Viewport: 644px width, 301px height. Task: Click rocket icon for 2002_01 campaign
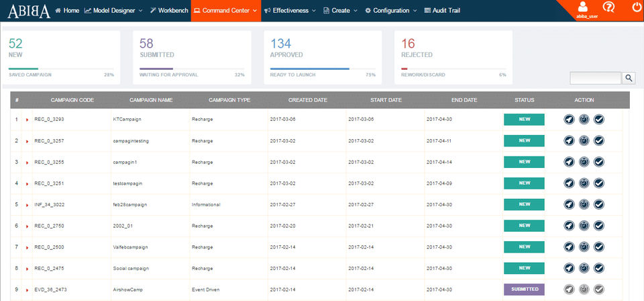(x=569, y=226)
